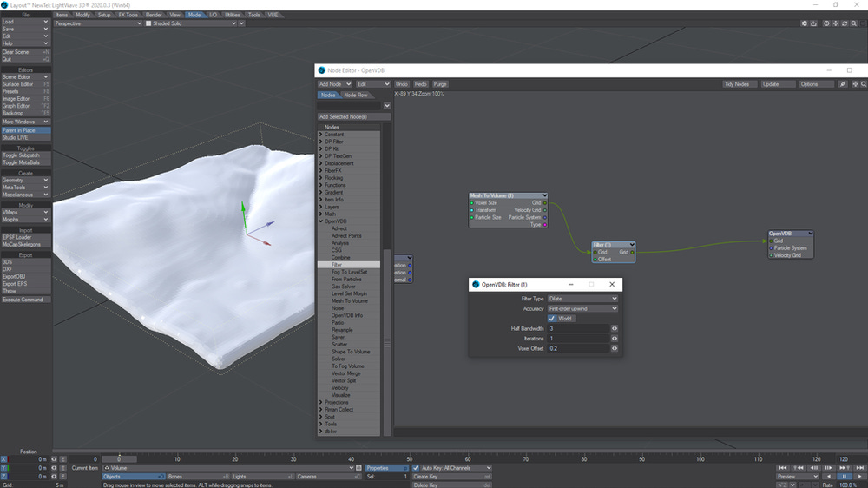Click envelope E button for X channel

[62, 459]
